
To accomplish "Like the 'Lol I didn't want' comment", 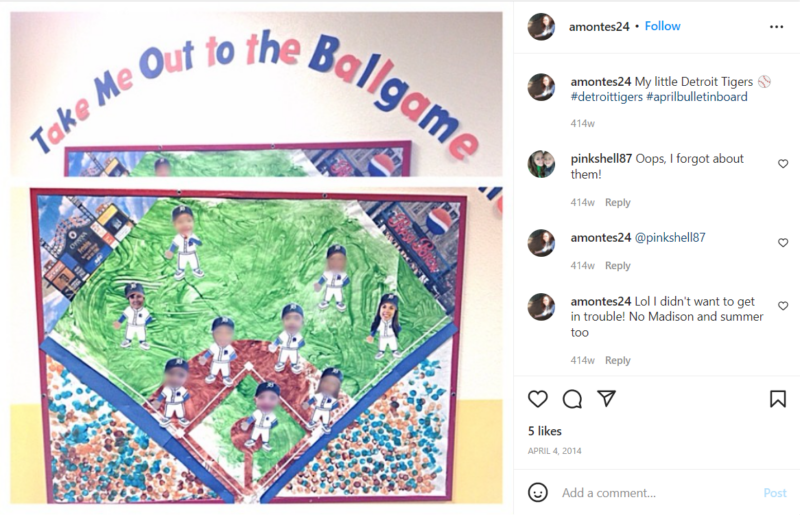I will tap(783, 306).
